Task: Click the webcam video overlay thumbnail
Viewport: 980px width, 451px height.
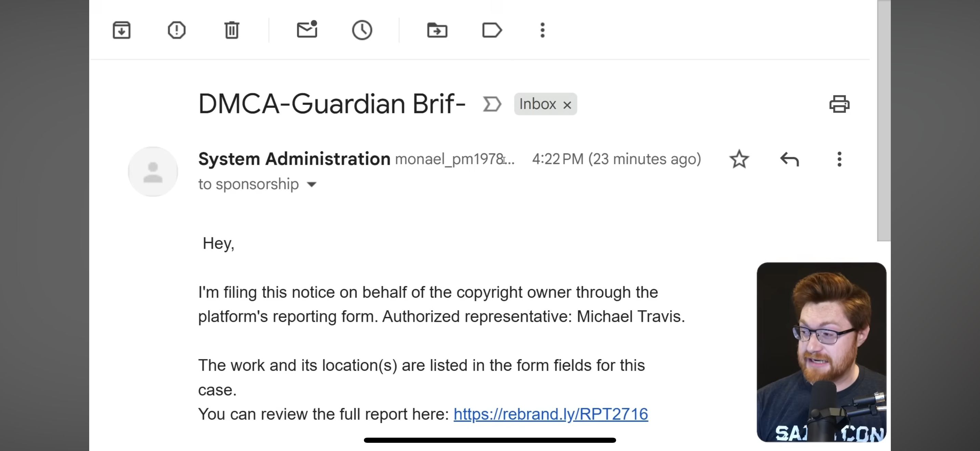Action: (821, 352)
